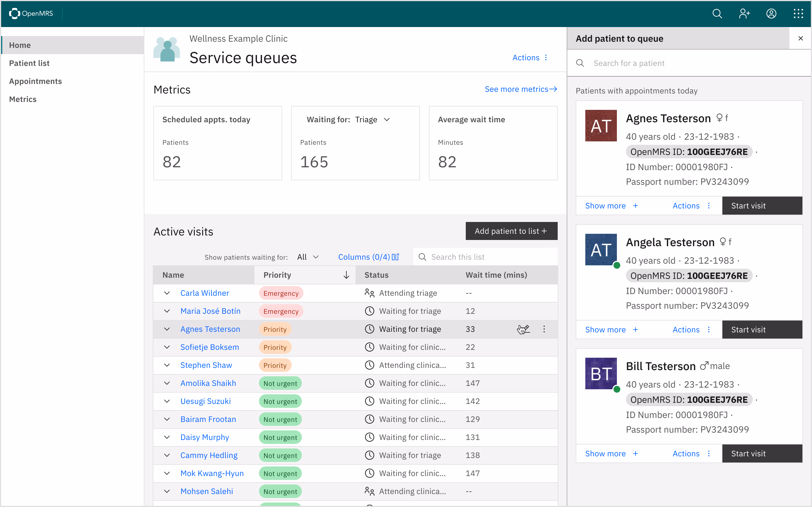Viewport: 812px width, 507px height.
Task: Click the search icon in the top navigation bar
Action: (x=717, y=14)
